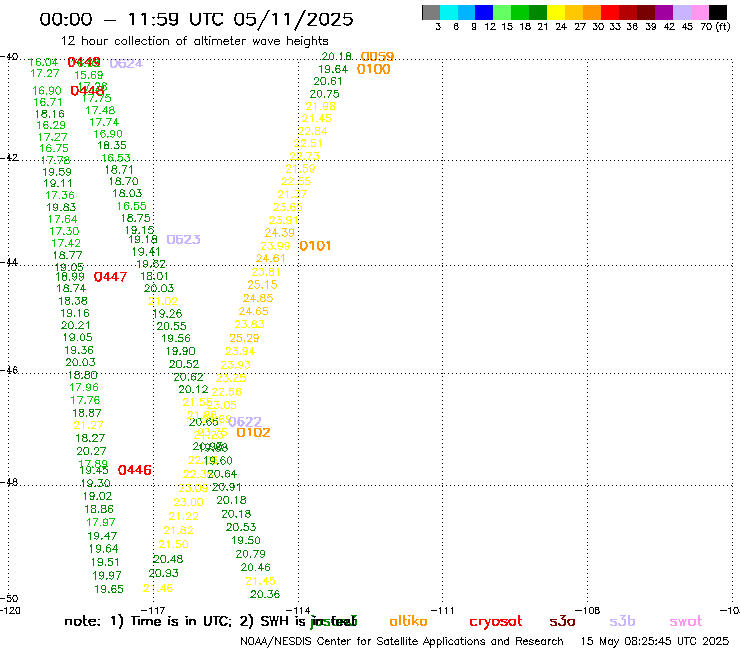Click the -111 longitude axis label
Image resolution: width=740 pixels, height=650 pixels.
coord(443,610)
